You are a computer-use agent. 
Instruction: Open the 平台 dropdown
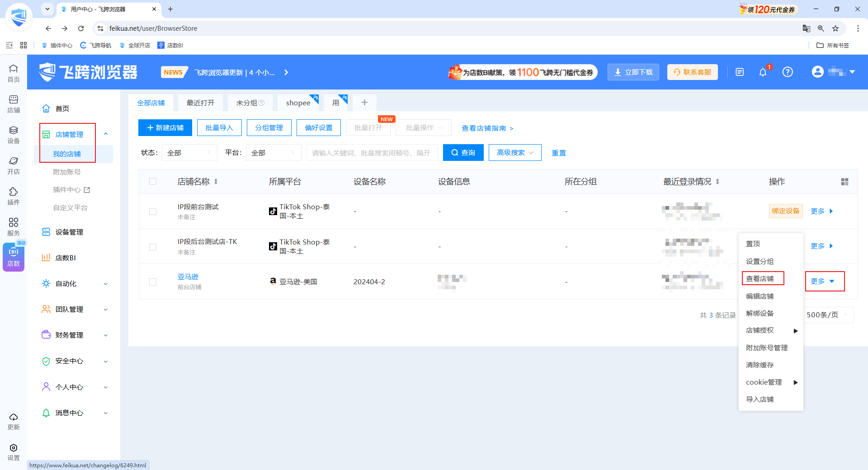tap(274, 153)
